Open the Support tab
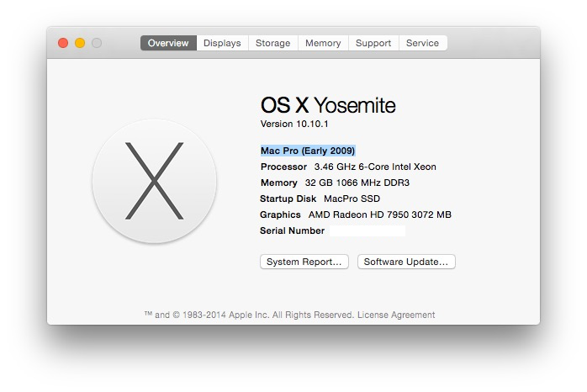 tap(373, 43)
